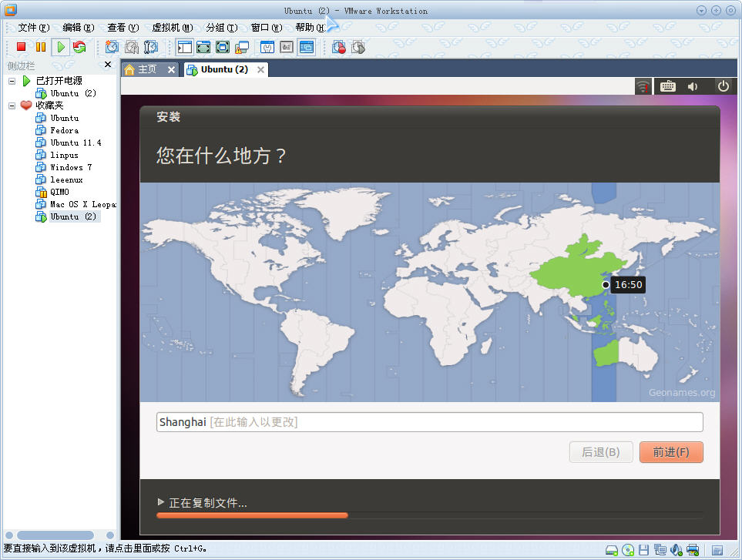
Task: Click the Shanghai location input field
Action: (430, 422)
